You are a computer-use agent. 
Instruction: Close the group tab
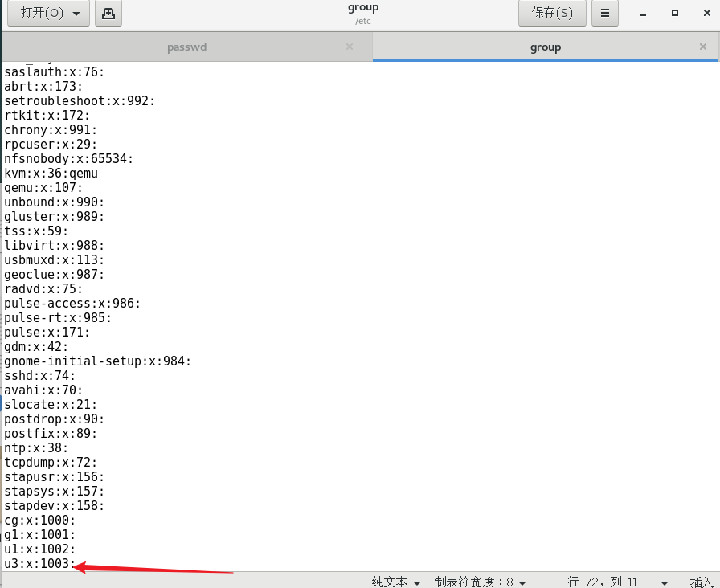[x=702, y=47]
